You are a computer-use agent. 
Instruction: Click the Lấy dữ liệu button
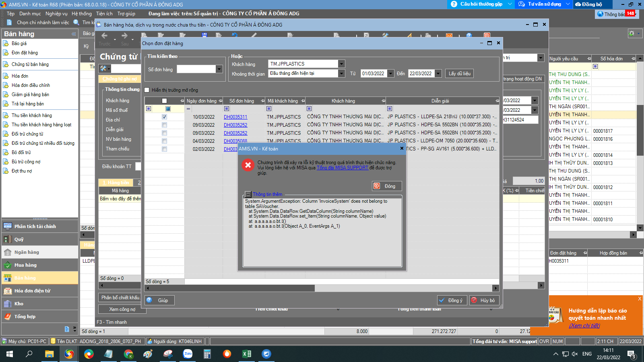click(x=459, y=74)
